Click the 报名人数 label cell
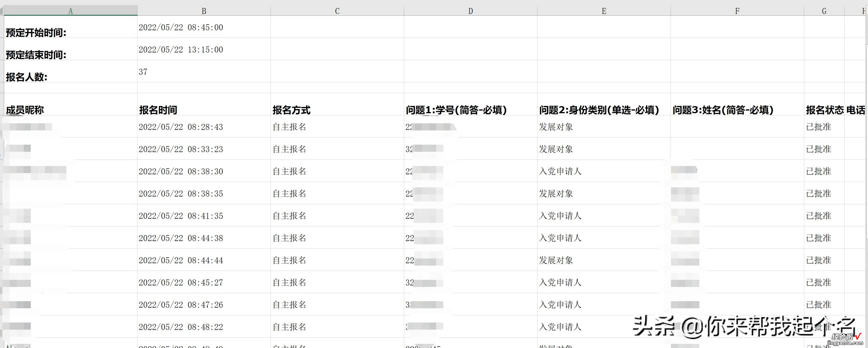868x348 pixels. click(71, 71)
